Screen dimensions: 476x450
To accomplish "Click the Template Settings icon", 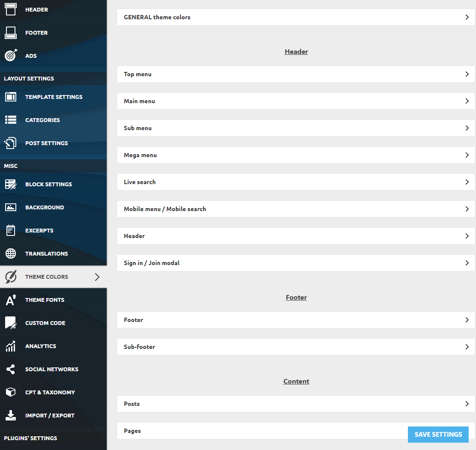I will tap(11, 97).
